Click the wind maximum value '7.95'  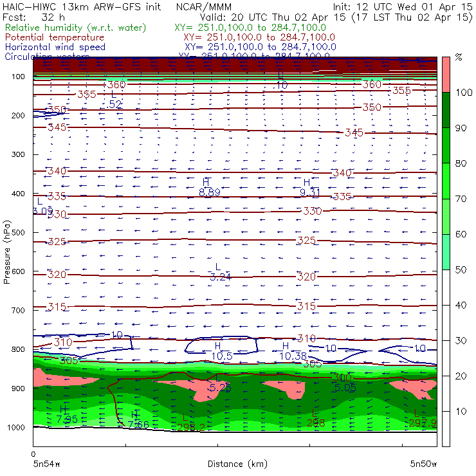pyautogui.click(x=67, y=419)
